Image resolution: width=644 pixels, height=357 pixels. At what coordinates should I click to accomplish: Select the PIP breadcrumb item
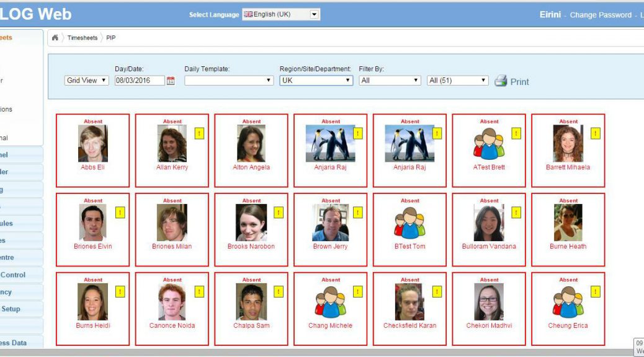(111, 38)
